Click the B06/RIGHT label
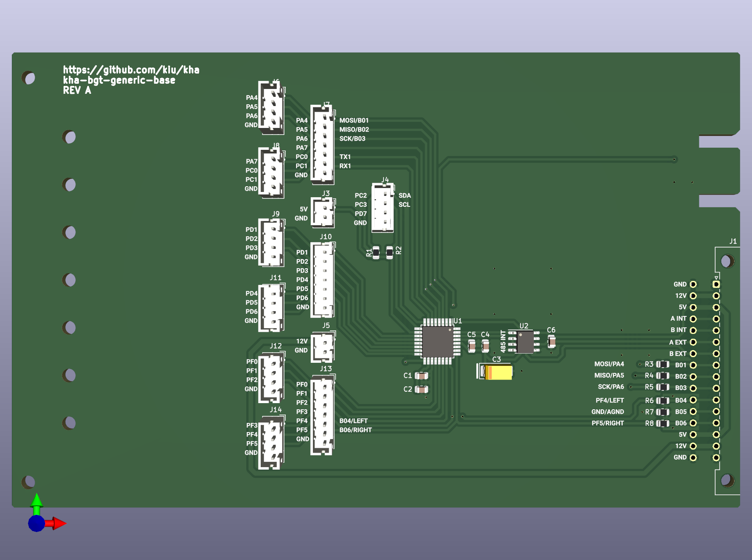 (x=355, y=430)
